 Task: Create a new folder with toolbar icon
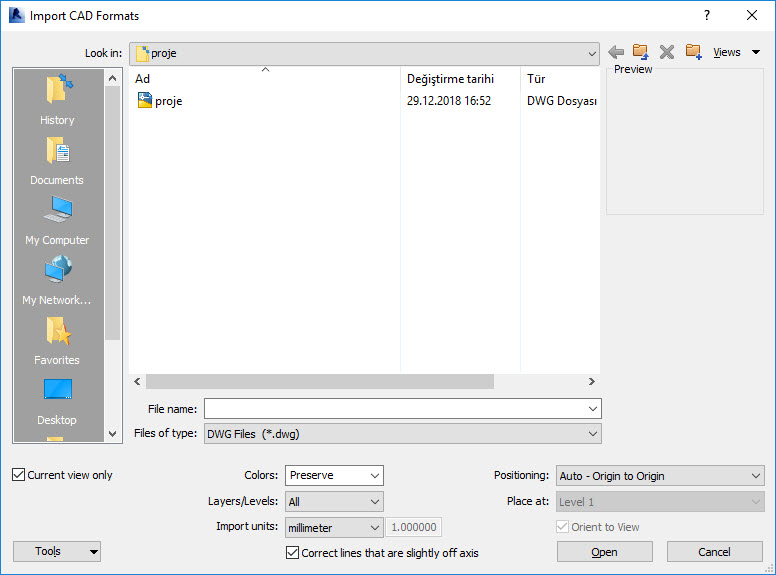click(x=693, y=52)
